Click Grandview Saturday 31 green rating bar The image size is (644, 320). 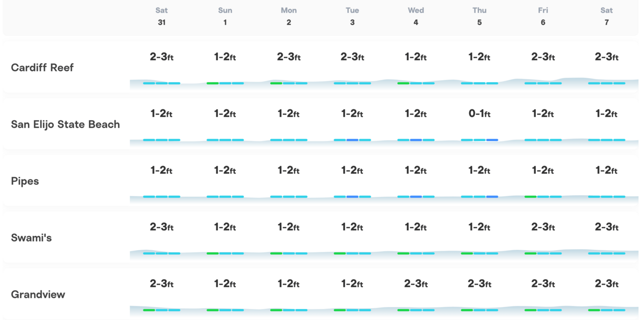149,310
